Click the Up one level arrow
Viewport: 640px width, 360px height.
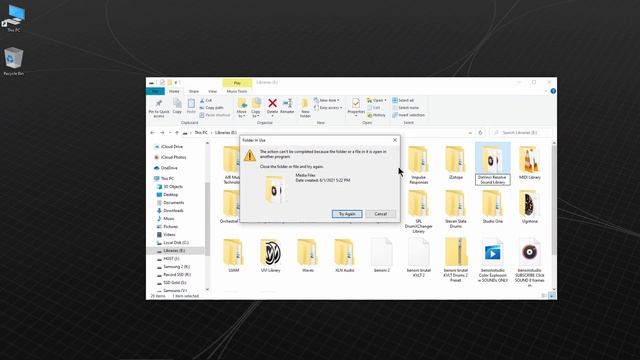point(177,133)
